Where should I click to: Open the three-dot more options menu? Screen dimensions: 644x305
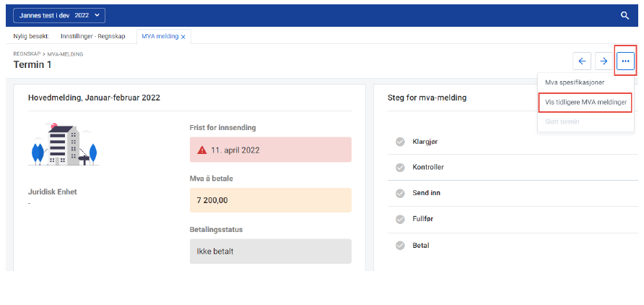625,61
